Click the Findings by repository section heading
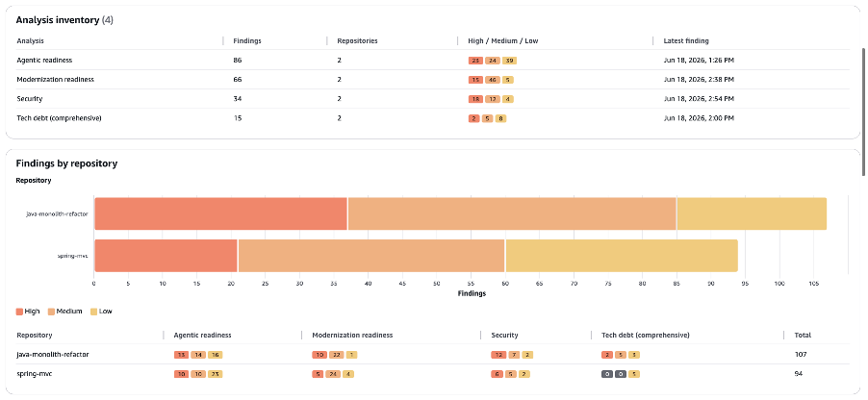Screen dimensions: 868x400 click(66, 163)
